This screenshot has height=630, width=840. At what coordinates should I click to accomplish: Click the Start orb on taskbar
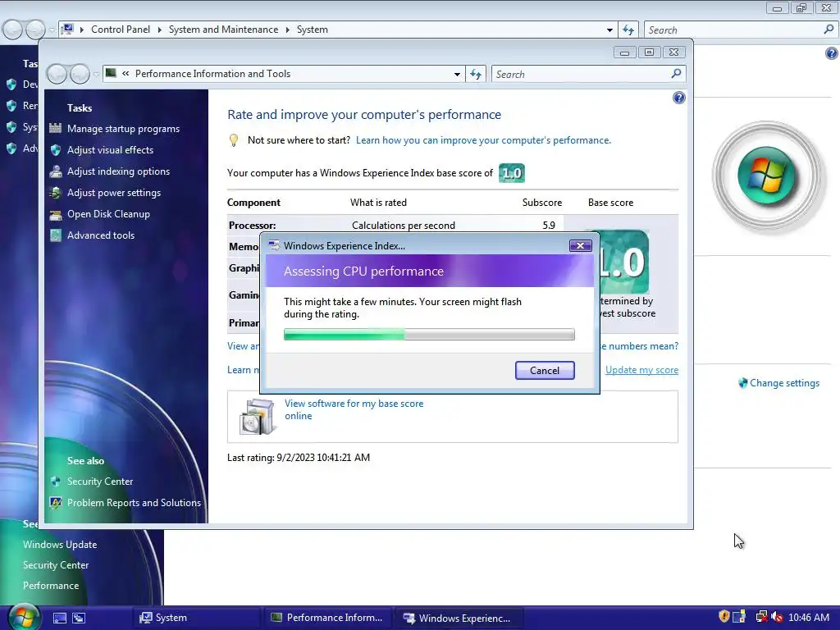[x=22, y=617]
